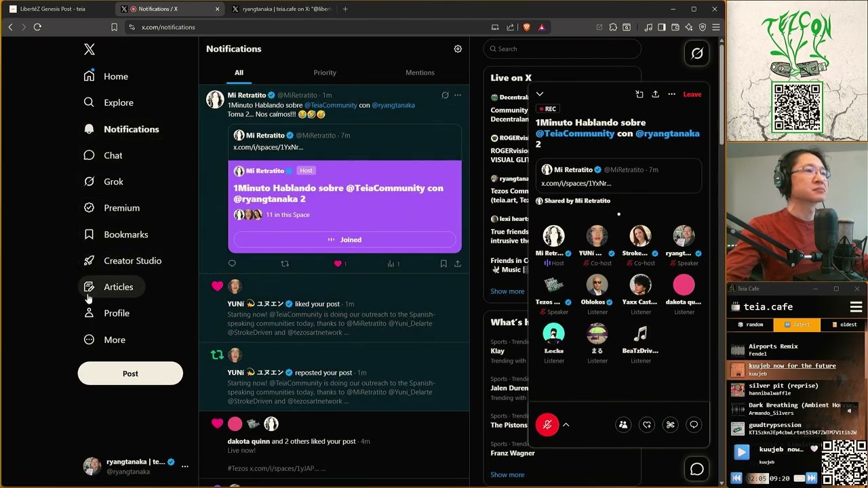Select YUNi co-host avatar in Space
This screenshot has height=488, width=868.
coord(597,236)
